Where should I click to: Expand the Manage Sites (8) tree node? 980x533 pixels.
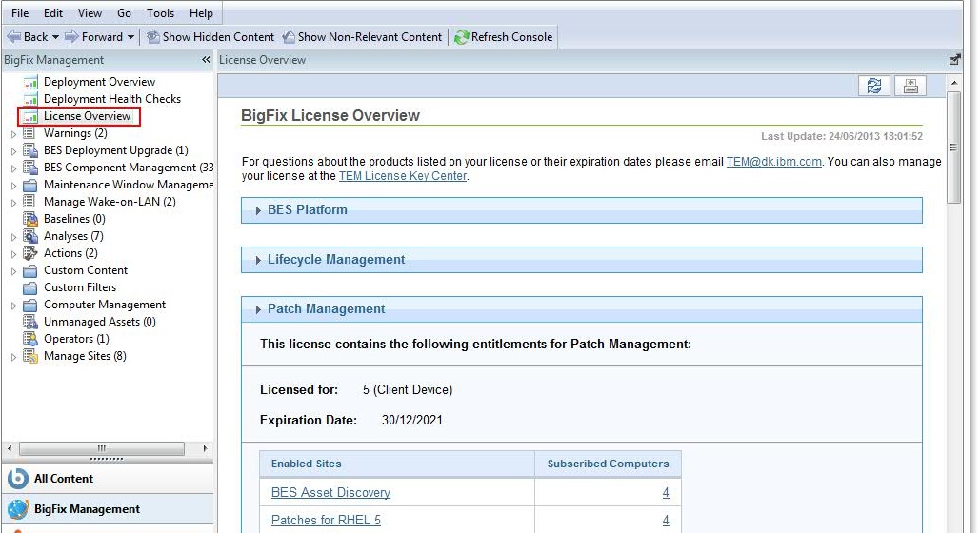(13, 357)
